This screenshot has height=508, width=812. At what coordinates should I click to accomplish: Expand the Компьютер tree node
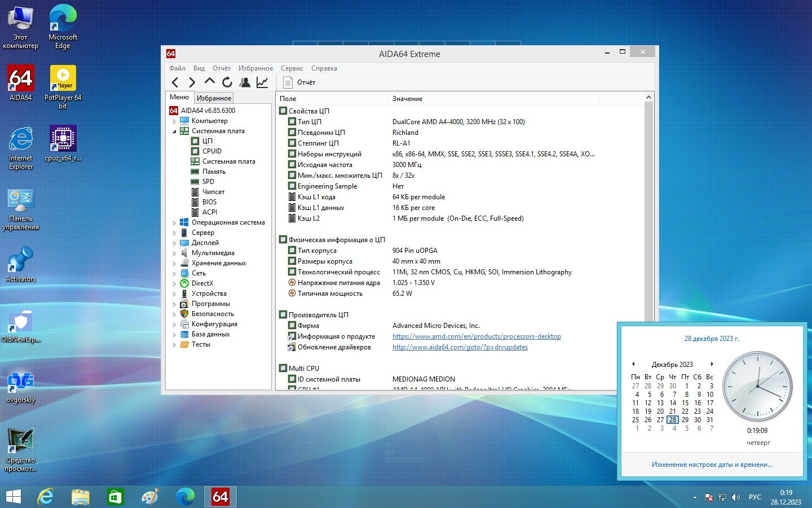pos(174,121)
